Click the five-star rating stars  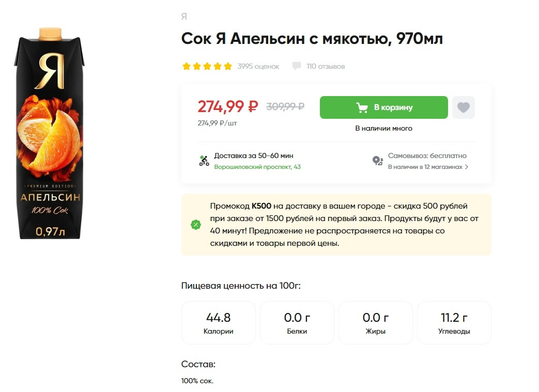click(x=207, y=66)
